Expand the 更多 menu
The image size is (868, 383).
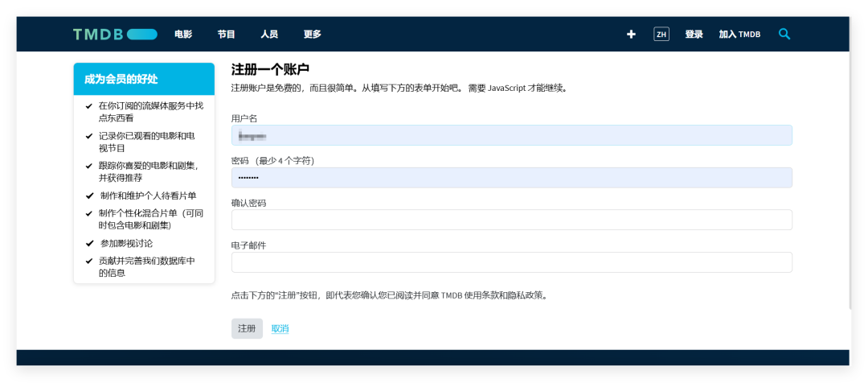(312, 34)
